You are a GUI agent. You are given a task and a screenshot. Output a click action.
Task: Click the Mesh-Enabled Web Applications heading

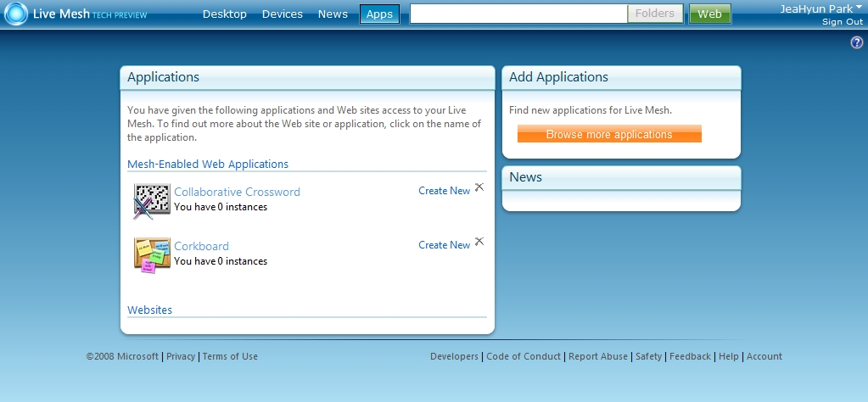pyautogui.click(x=208, y=165)
